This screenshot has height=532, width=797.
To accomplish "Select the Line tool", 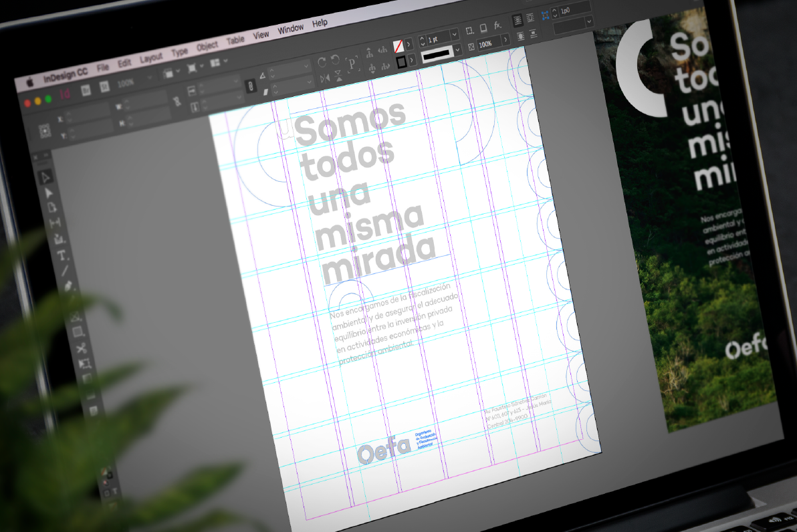I will click(65, 270).
